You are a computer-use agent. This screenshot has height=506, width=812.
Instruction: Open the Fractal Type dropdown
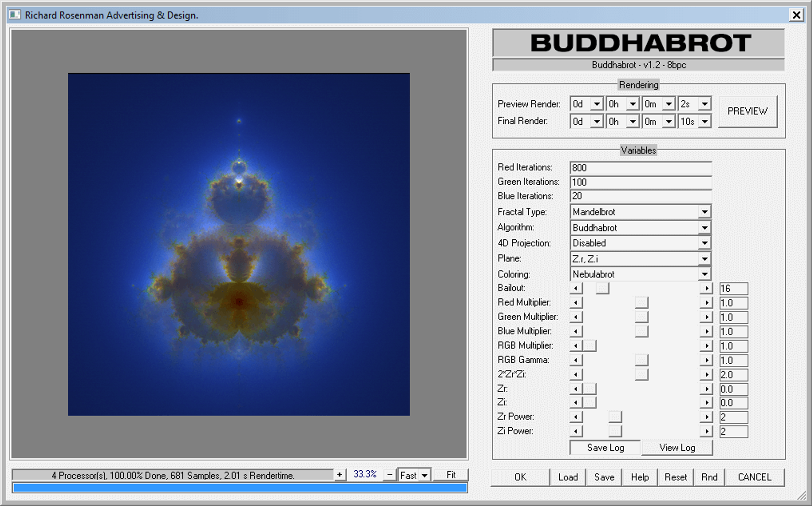pyautogui.click(x=705, y=211)
